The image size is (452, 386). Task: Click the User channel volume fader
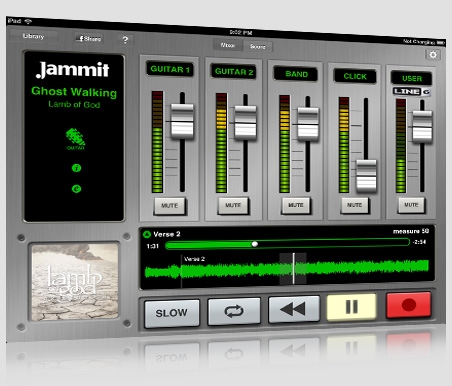422,127
